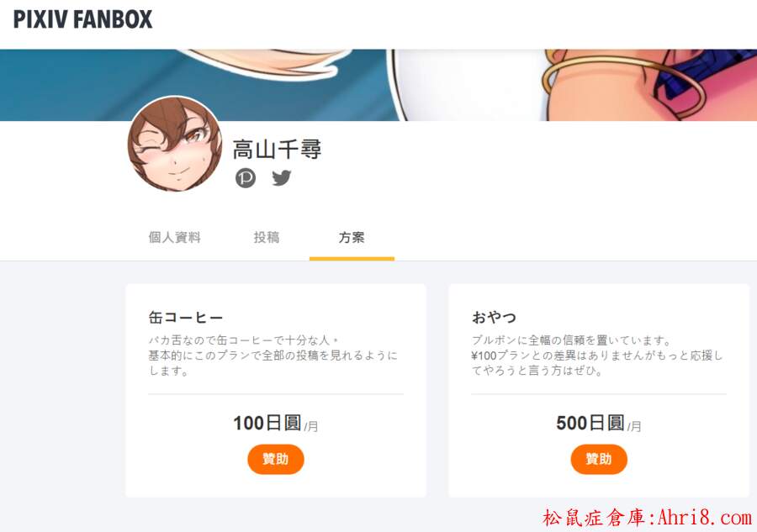Screen dimensions: 757x532
Task: Click 贊助 button for 100日圓 plan
Action: 276,459
